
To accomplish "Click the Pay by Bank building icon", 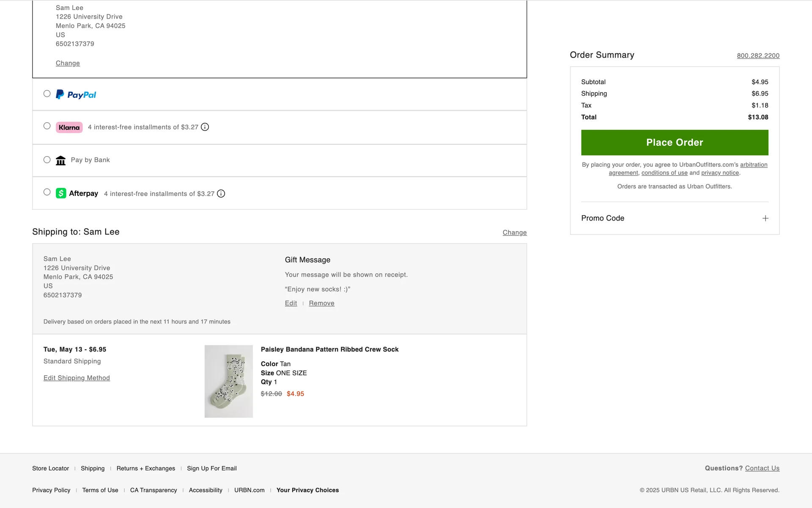I will click(61, 160).
